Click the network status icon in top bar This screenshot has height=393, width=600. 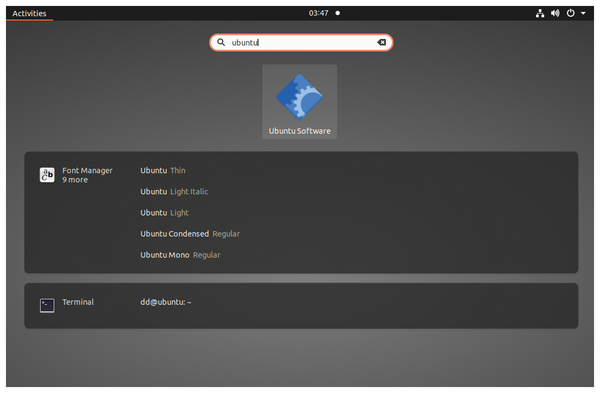coord(540,13)
